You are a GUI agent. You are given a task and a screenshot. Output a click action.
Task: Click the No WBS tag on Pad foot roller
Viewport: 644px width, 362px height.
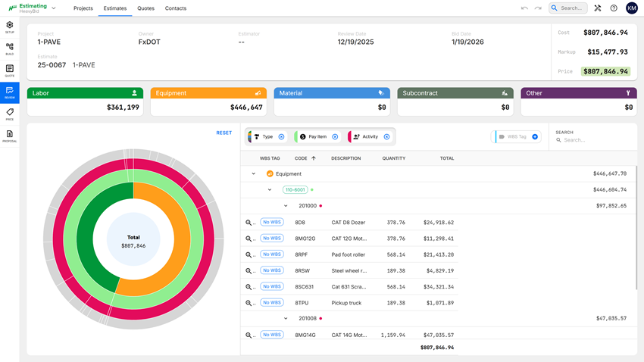tap(271, 254)
